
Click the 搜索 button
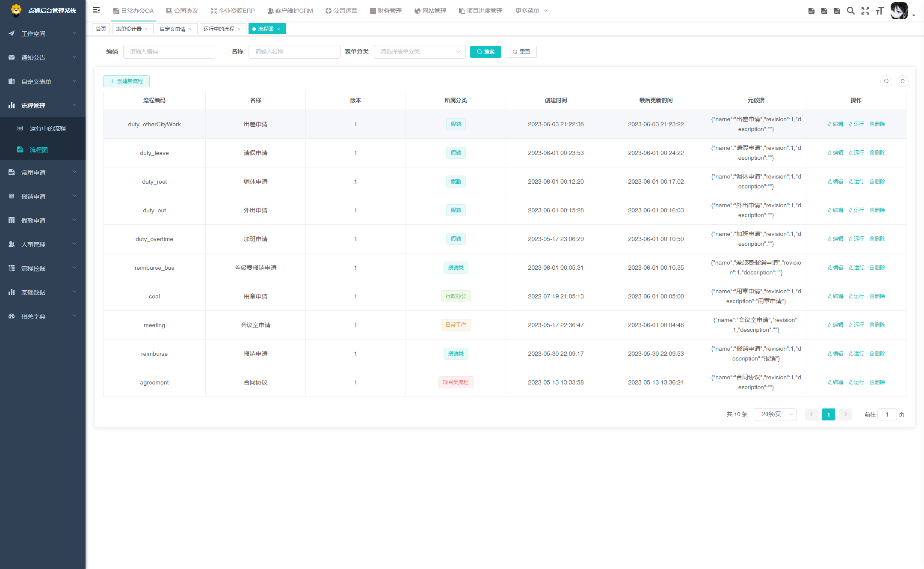pyautogui.click(x=486, y=52)
